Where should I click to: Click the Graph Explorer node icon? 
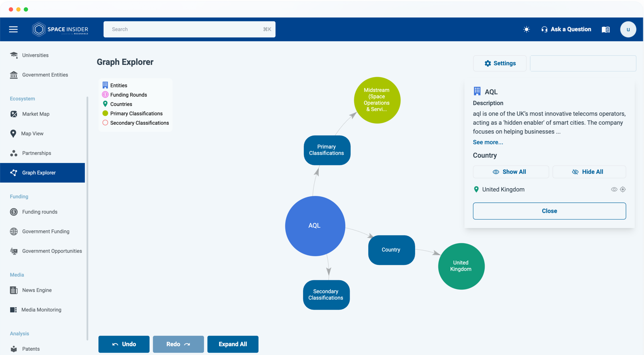(14, 173)
